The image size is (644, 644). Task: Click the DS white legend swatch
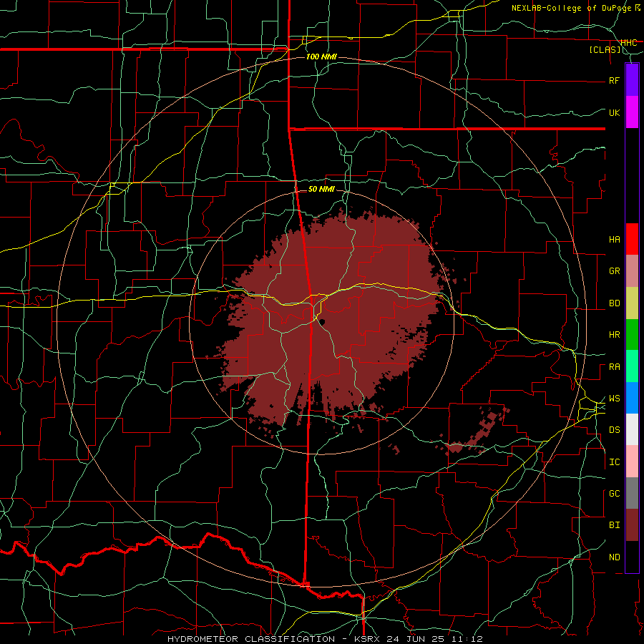[632, 429]
